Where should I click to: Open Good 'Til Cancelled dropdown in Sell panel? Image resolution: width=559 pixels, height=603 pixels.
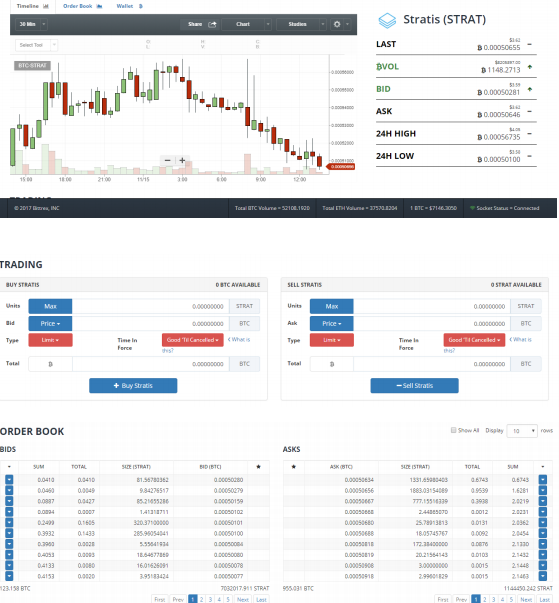point(474,340)
